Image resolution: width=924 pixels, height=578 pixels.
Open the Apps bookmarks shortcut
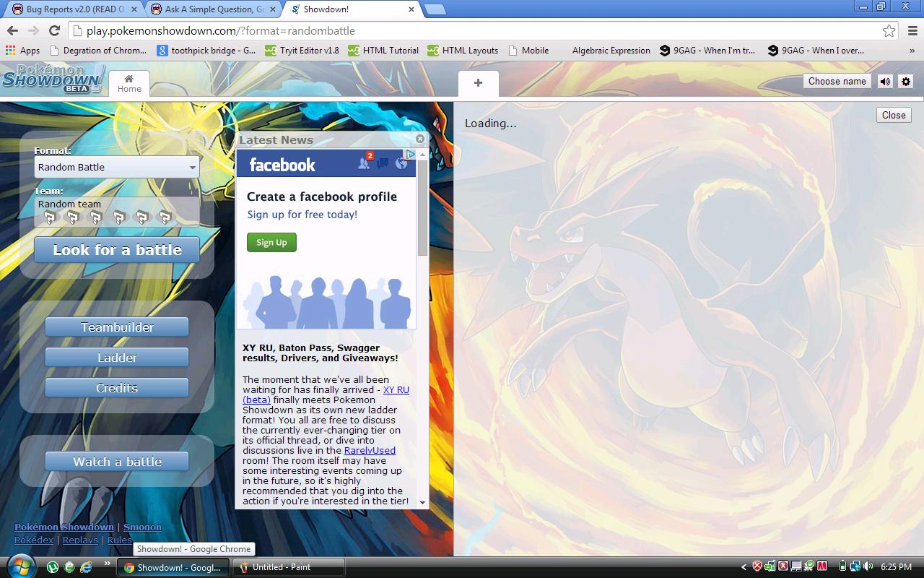point(22,51)
